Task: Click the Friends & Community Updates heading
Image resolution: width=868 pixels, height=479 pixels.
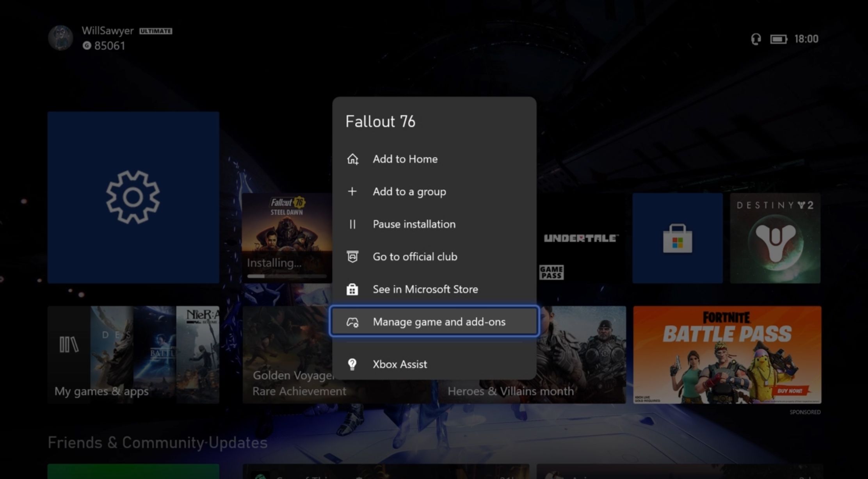Action: click(158, 443)
